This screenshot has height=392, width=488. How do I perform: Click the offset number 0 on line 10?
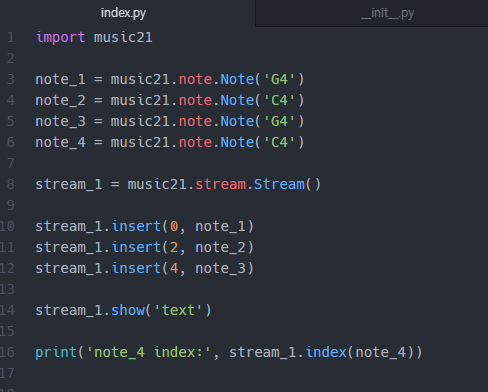[x=174, y=227]
